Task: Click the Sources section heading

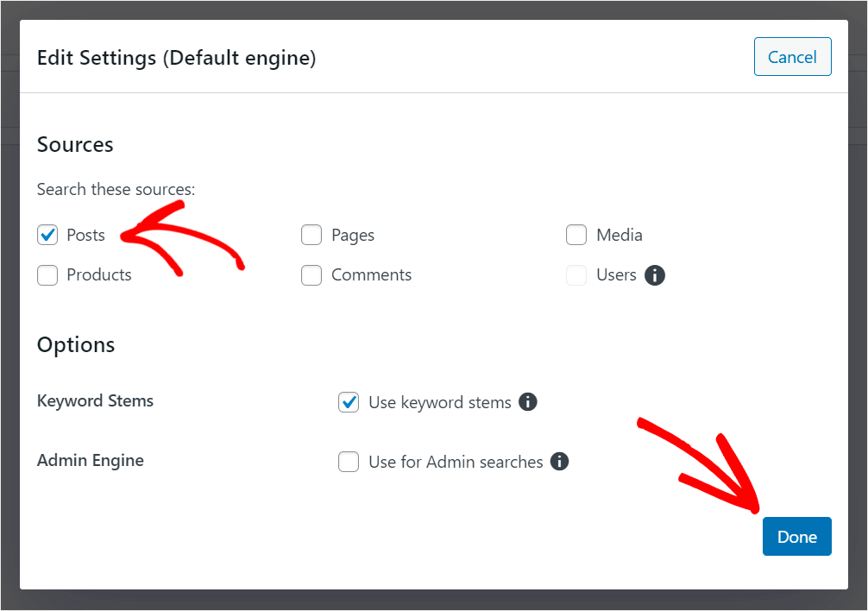Action: click(75, 144)
